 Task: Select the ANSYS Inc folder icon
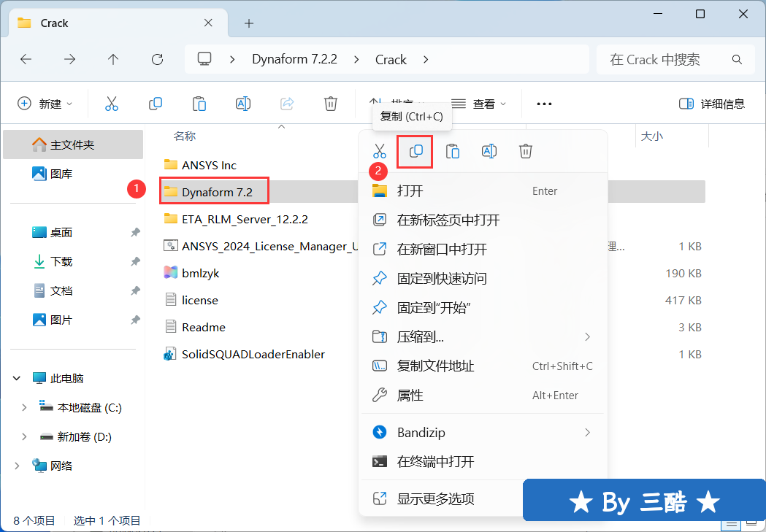point(170,164)
